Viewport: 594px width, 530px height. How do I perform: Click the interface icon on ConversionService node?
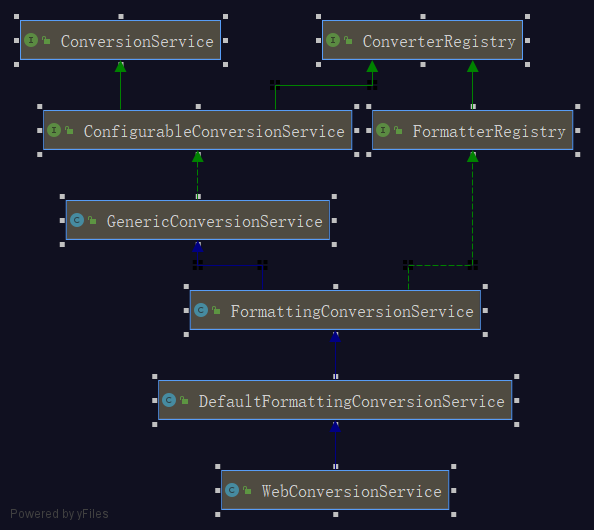pyautogui.click(x=31, y=40)
